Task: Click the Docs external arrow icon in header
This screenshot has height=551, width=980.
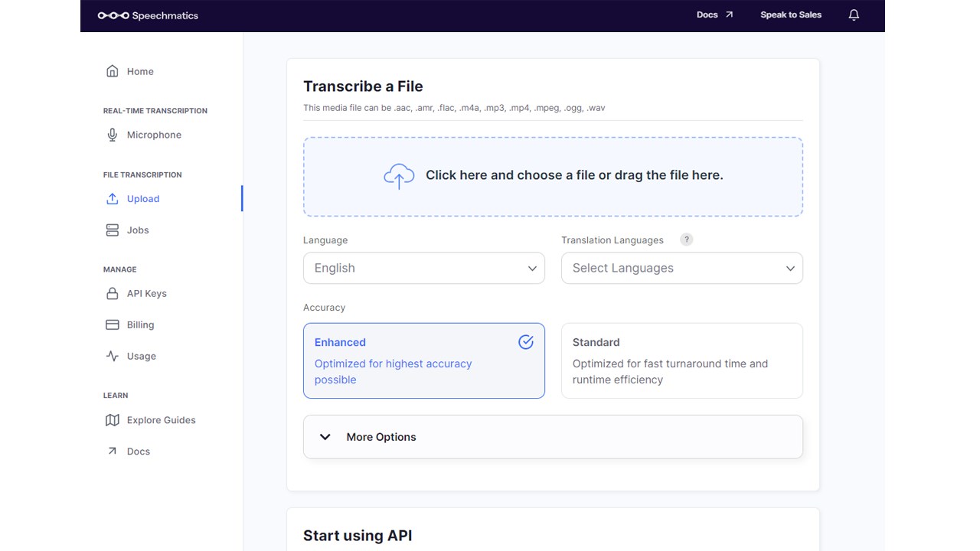Action: [729, 15]
